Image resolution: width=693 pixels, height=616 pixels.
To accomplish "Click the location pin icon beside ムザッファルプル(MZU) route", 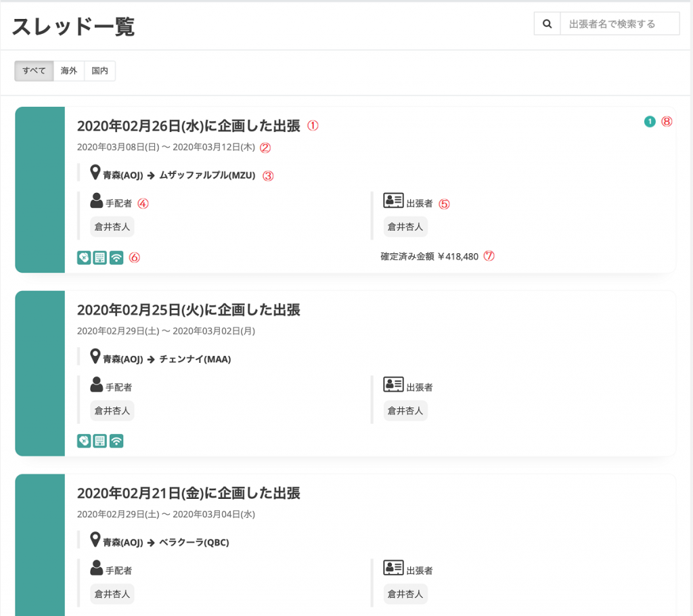I will click(95, 173).
